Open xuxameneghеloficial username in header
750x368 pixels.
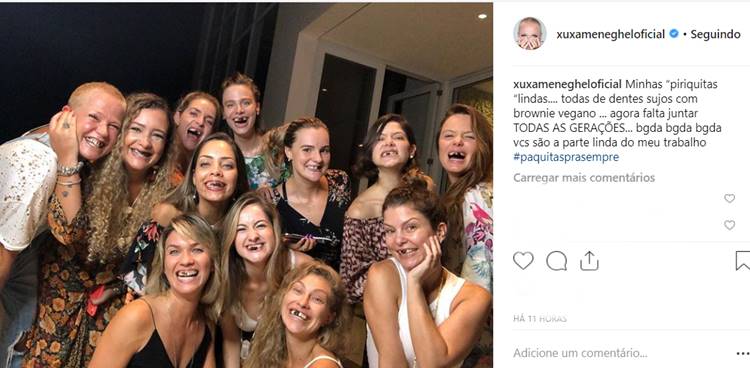pyautogui.click(x=610, y=34)
